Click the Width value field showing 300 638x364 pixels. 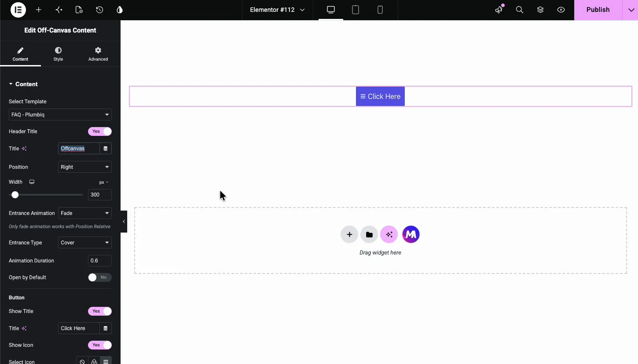point(100,195)
